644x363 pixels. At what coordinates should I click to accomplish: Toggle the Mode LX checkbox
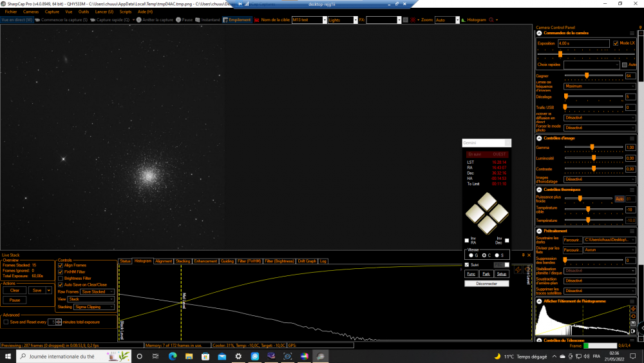click(616, 43)
